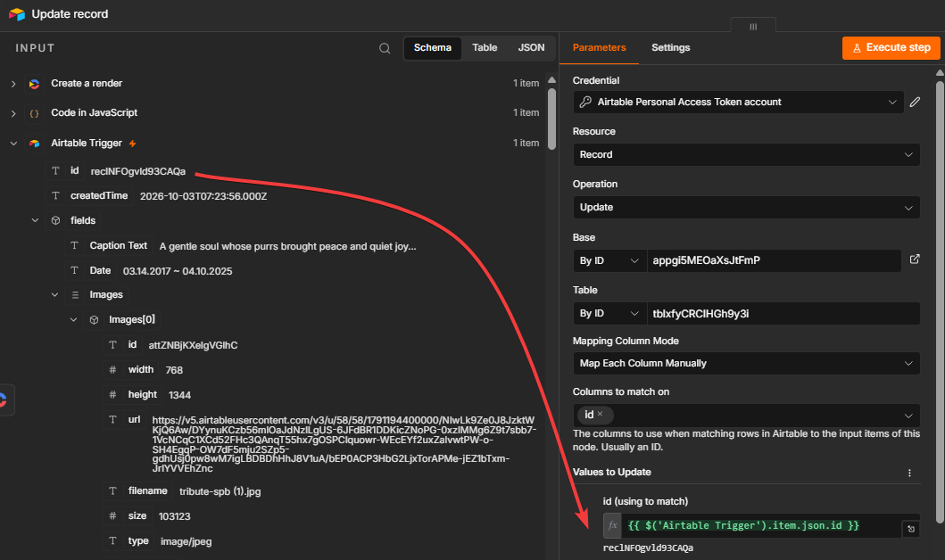Click the attZNBjKXelgVGlhC attachment id
The height and width of the screenshot is (560, 945).
click(x=193, y=345)
